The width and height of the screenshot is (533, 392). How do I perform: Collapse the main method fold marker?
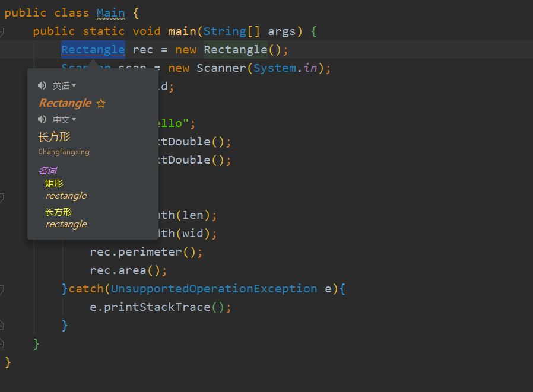(x=1, y=32)
